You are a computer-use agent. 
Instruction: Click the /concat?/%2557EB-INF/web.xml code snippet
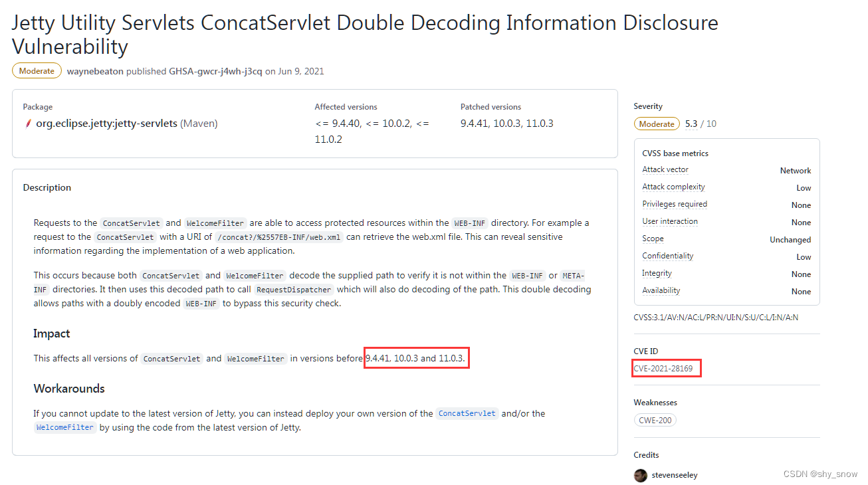point(279,237)
